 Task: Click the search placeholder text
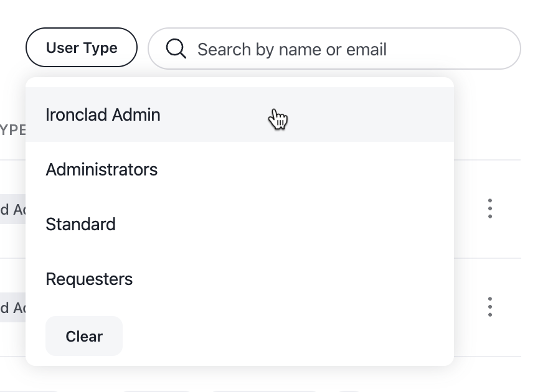pyautogui.click(x=292, y=49)
